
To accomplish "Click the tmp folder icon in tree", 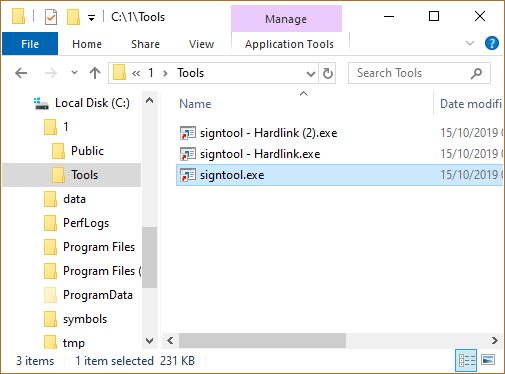I will pyautogui.click(x=50, y=342).
